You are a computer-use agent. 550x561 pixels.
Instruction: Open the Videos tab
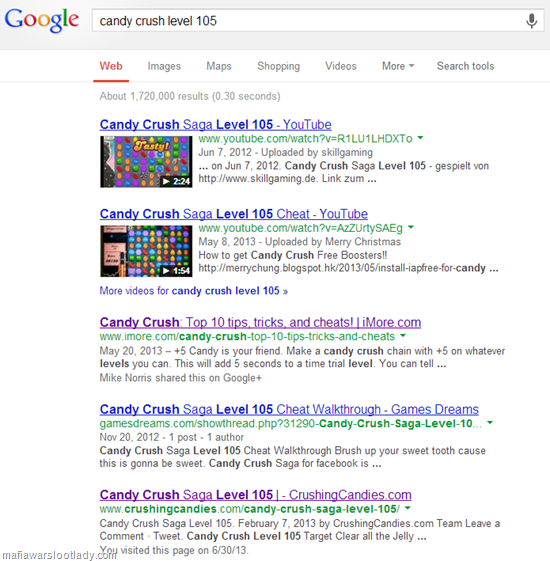[x=341, y=66]
